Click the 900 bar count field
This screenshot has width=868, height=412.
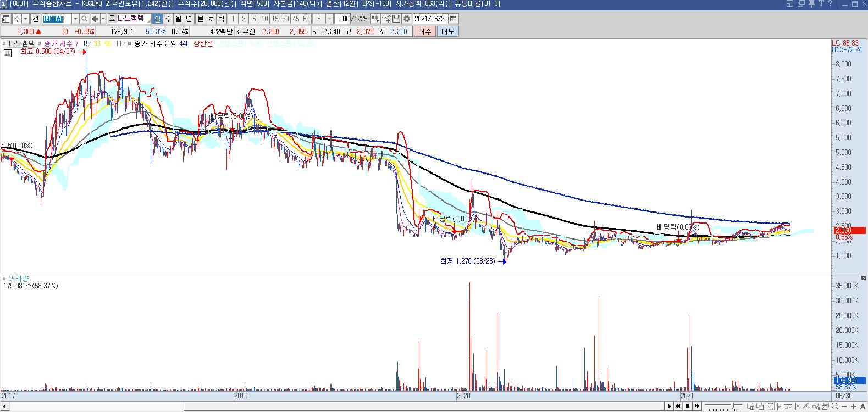tap(344, 19)
